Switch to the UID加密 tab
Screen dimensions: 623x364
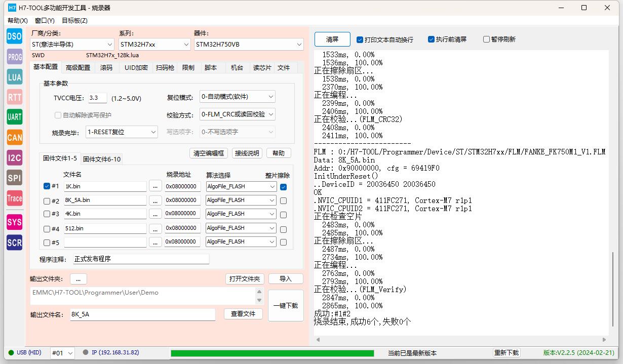(x=136, y=68)
